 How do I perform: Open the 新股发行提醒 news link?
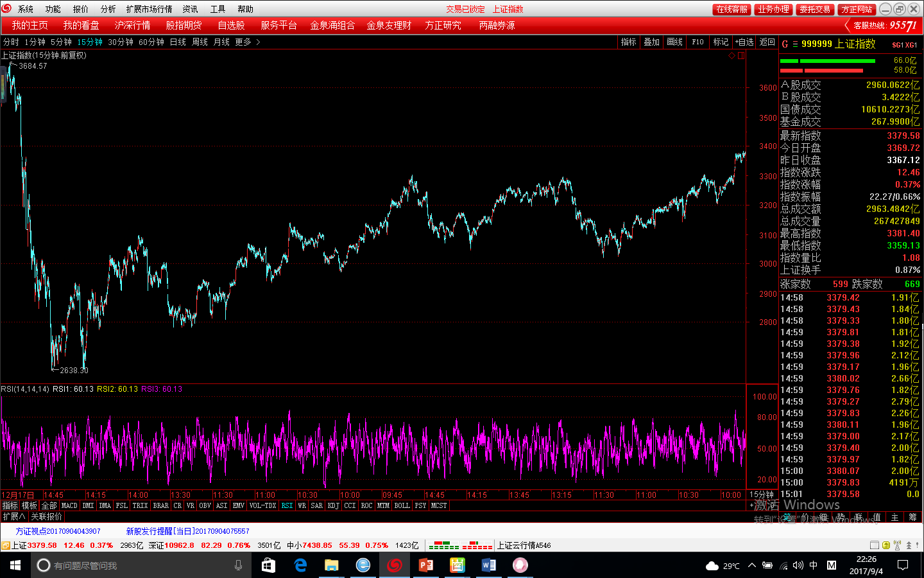tap(187, 531)
